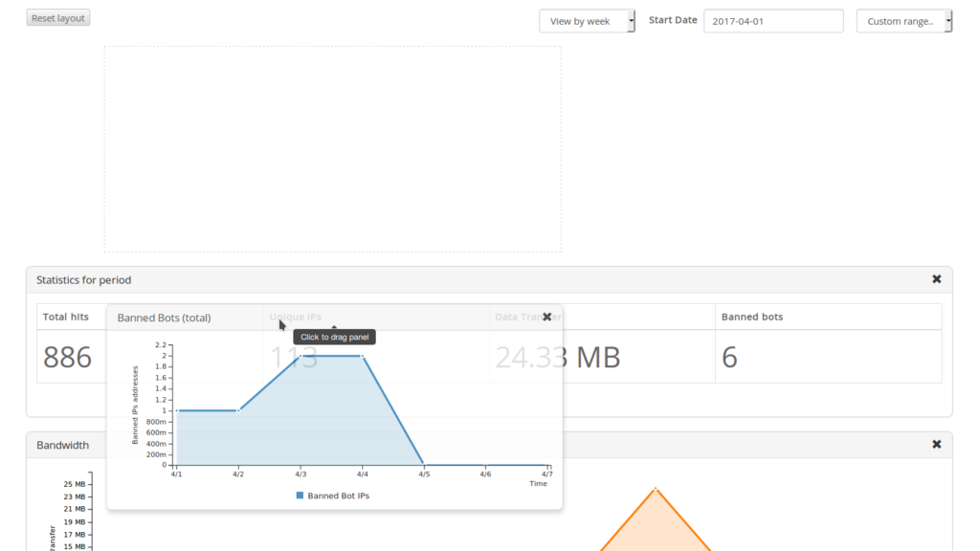The image size is (980, 551).
Task: Click the Total hits column header
Action: pyautogui.click(x=66, y=317)
